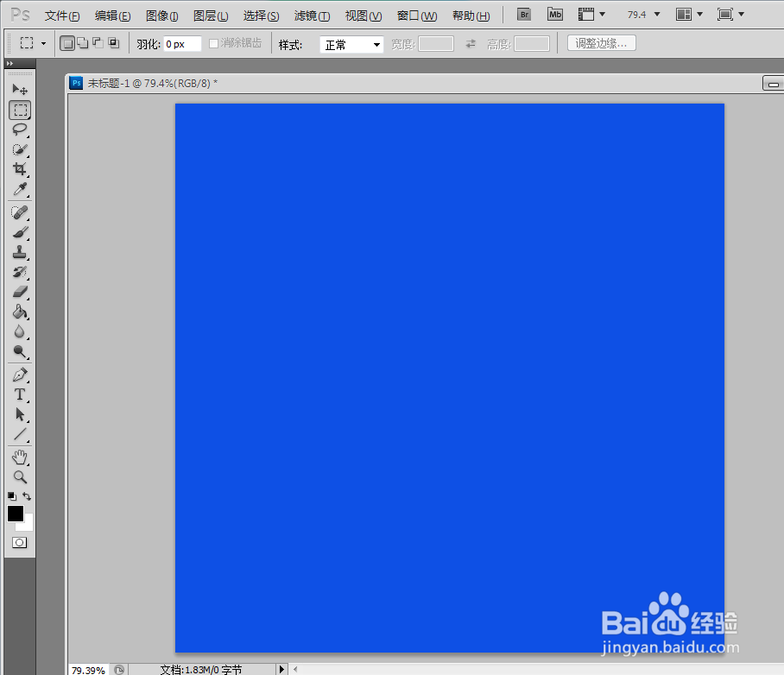Open the 编辑(E) menu
The height and width of the screenshot is (675, 784).
[112, 16]
